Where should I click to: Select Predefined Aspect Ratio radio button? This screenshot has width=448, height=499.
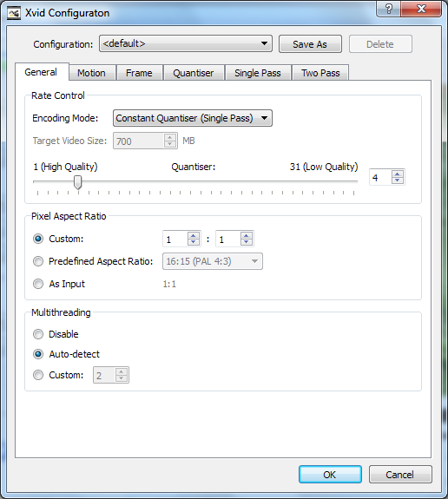point(38,261)
